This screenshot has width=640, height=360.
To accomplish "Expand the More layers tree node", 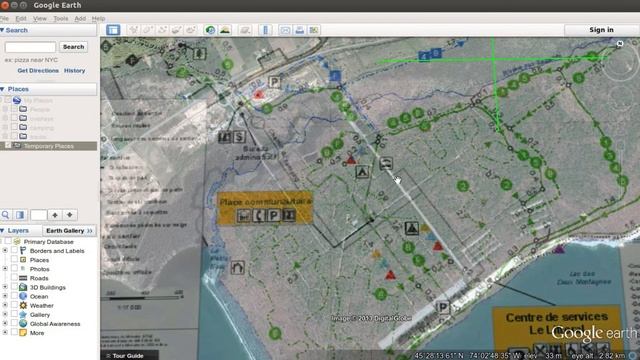I will pyautogui.click(x=5, y=333).
